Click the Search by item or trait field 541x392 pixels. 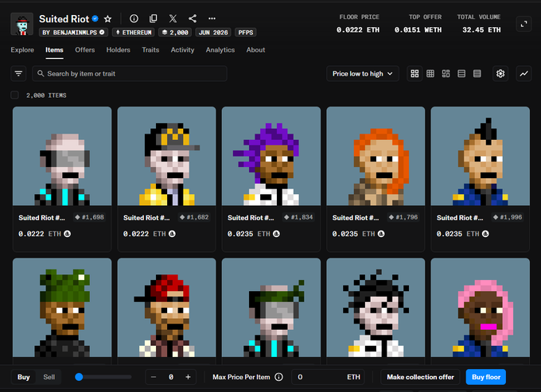(130, 73)
